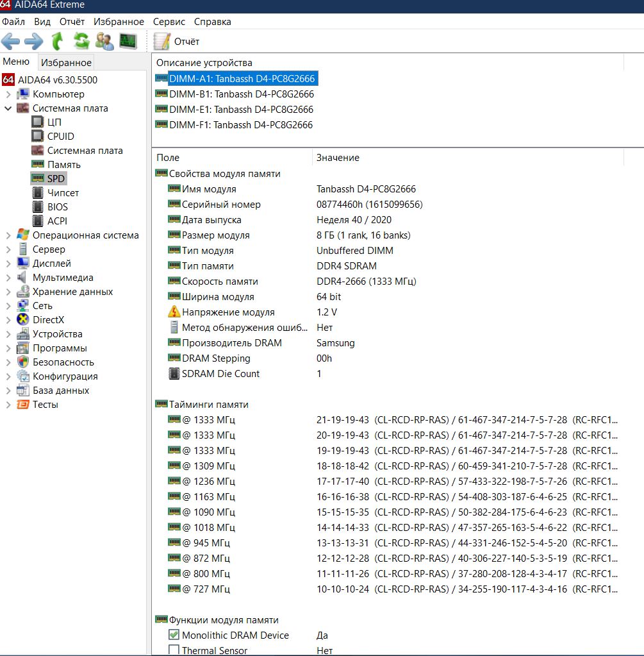
Task: Expand the Операционная система node
Action: point(8,235)
